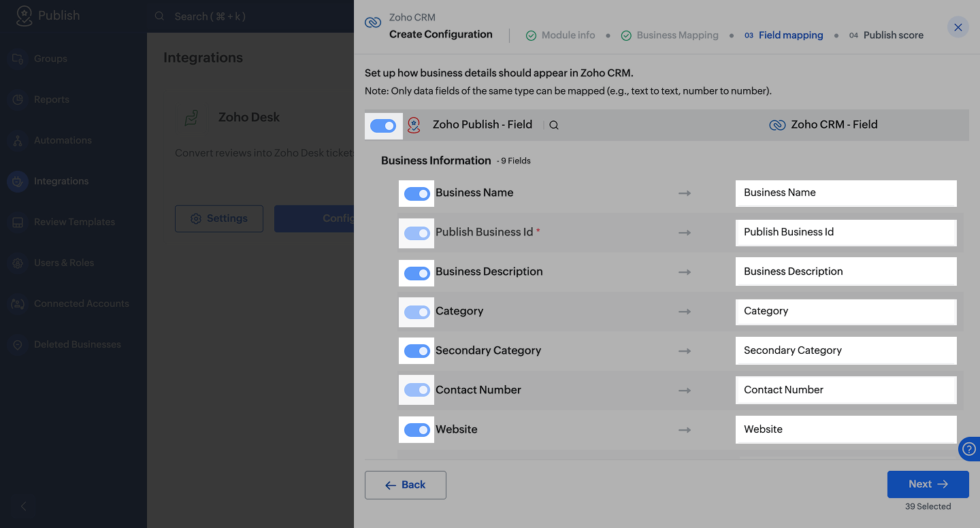The width and height of the screenshot is (980, 528).
Task: Click the Next button
Action: pos(928,484)
